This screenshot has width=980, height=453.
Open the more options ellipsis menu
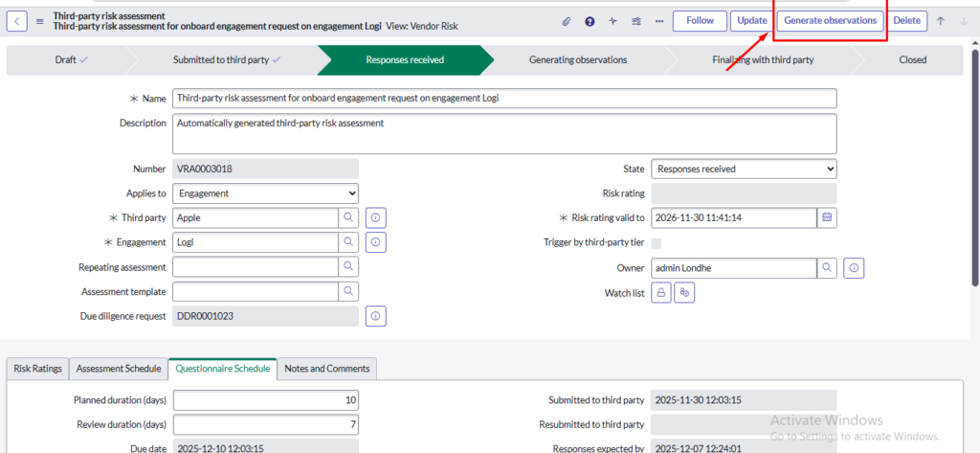click(660, 21)
